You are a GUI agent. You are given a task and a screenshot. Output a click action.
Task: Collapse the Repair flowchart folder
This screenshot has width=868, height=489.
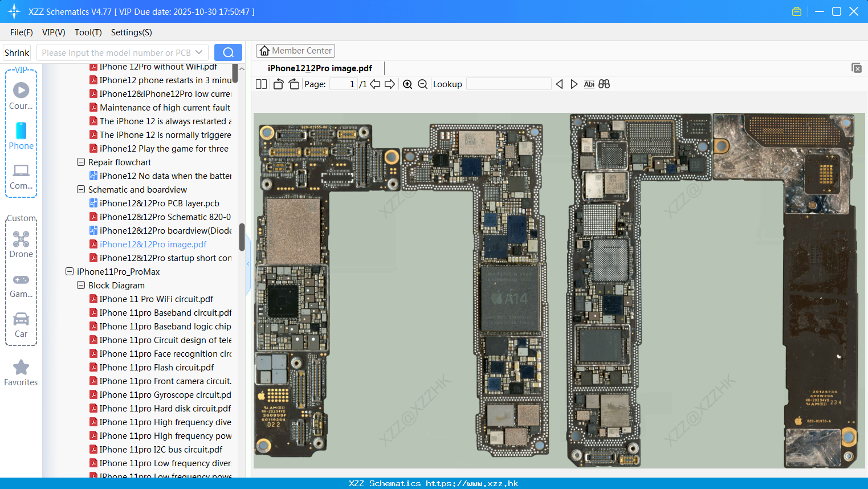(x=81, y=162)
